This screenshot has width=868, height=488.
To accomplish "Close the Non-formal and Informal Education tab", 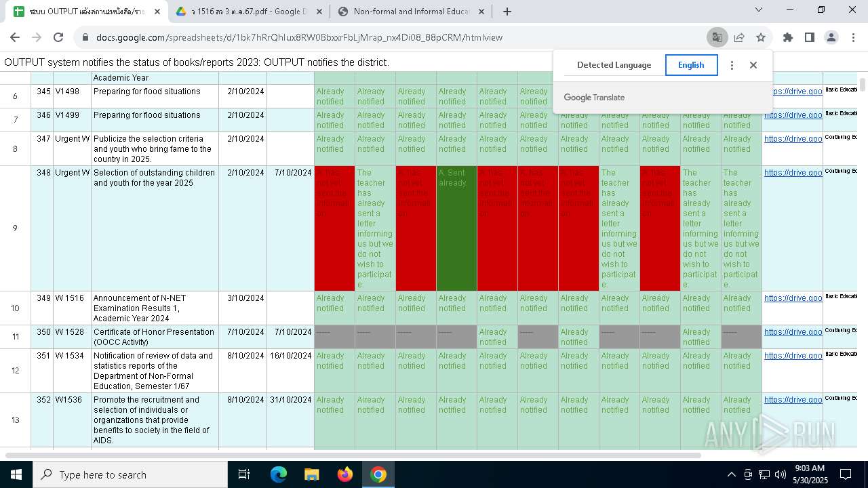I will click(481, 12).
